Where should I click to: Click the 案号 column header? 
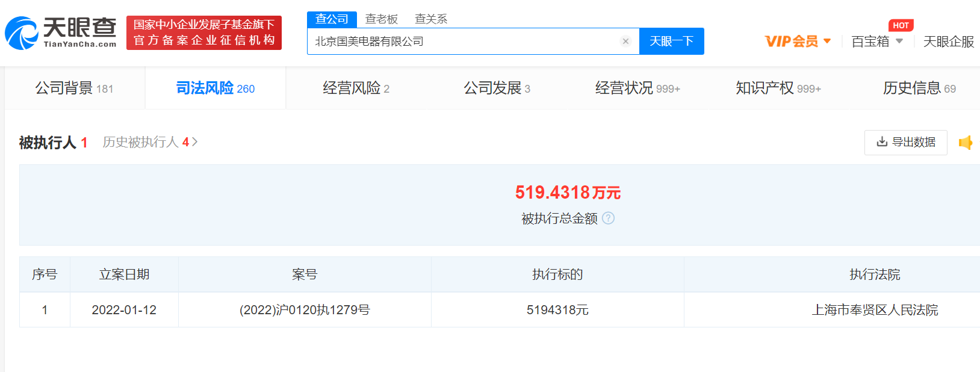[x=305, y=274]
